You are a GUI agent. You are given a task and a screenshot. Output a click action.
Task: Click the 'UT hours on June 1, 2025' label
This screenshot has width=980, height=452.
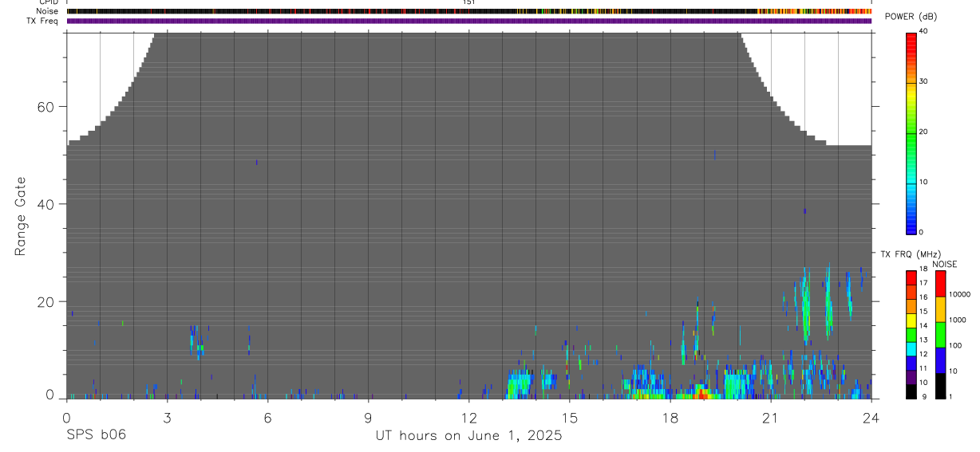[x=469, y=435]
